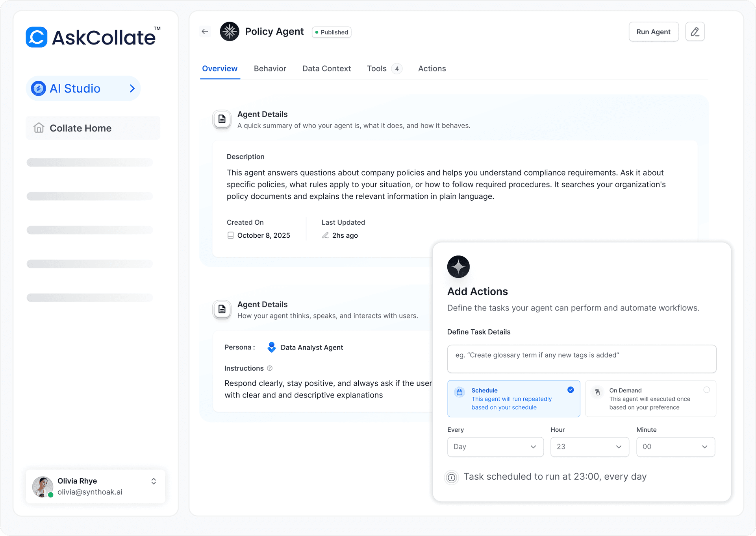Viewport: 756px width, 536px height.
Task: Click the Define Task Details text field
Action: point(581,359)
